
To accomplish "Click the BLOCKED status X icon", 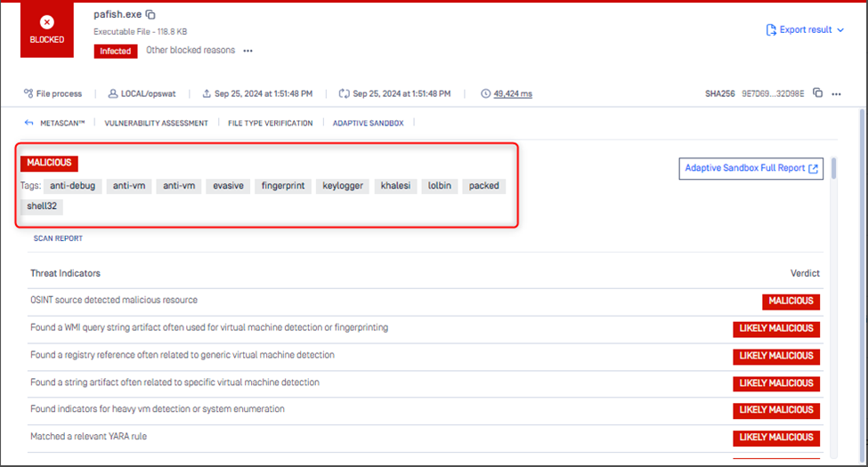I will click(x=47, y=22).
